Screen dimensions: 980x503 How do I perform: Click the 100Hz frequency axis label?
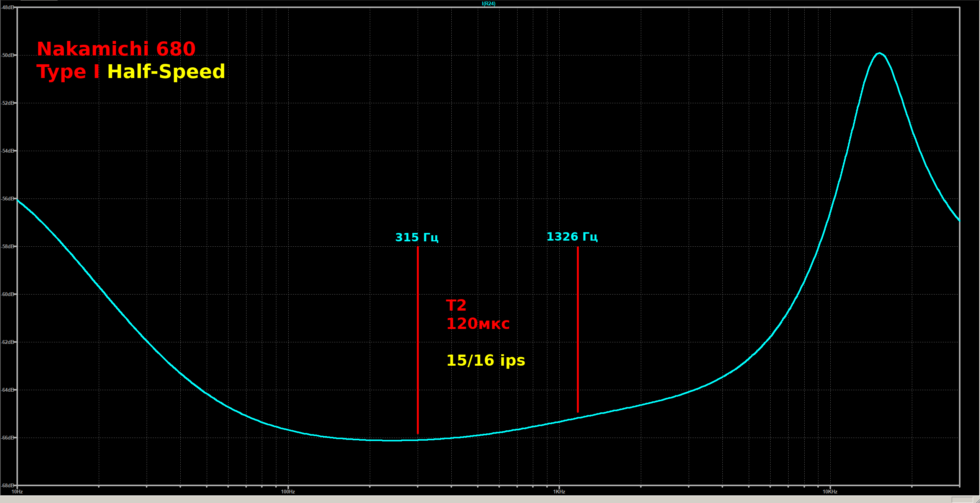(288, 492)
